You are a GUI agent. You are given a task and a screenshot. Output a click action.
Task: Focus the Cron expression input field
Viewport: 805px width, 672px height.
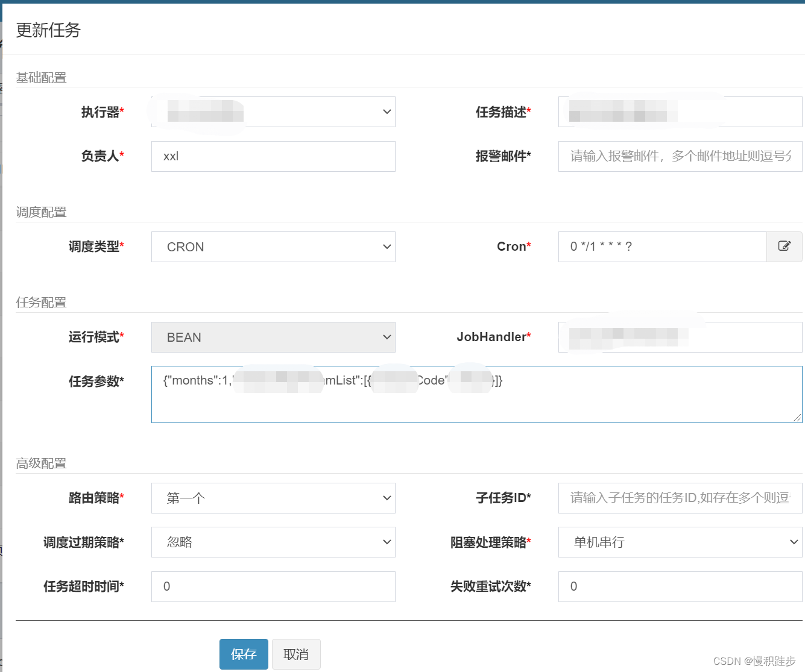pyautogui.click(x=662, y=247)
